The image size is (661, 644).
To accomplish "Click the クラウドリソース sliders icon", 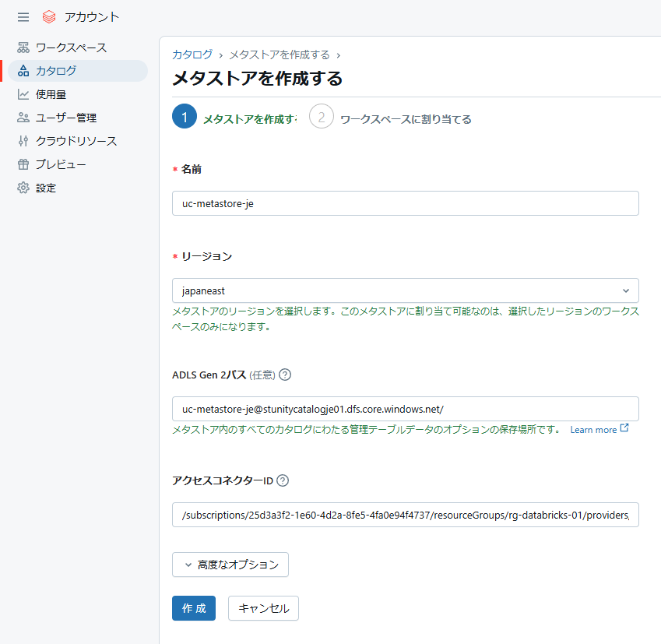I will (23, 141).
